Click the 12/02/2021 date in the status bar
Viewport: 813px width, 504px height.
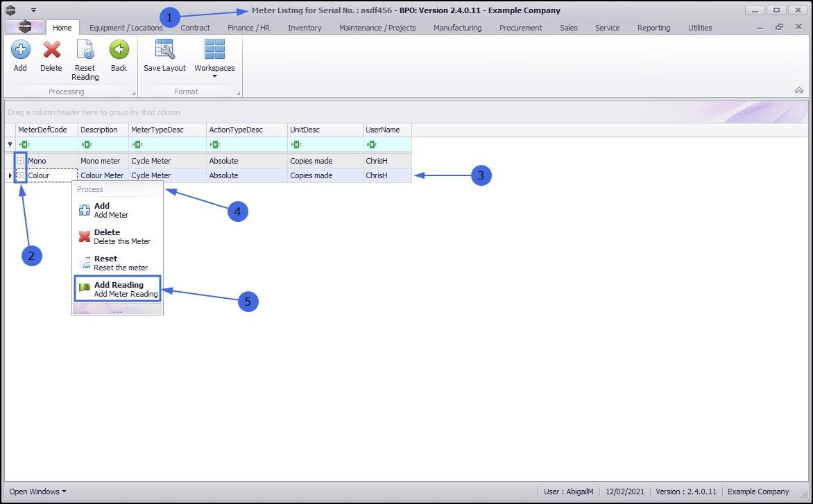625,491
